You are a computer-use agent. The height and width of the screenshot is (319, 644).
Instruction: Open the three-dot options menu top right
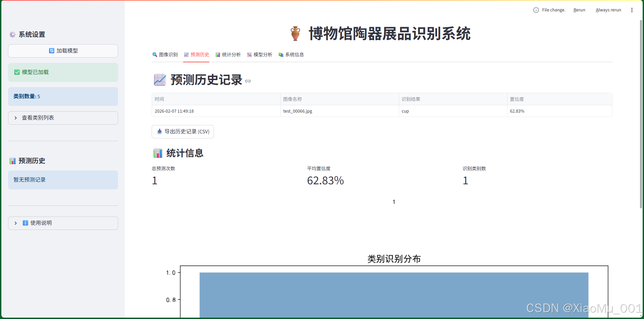click(x=632, y=10)
